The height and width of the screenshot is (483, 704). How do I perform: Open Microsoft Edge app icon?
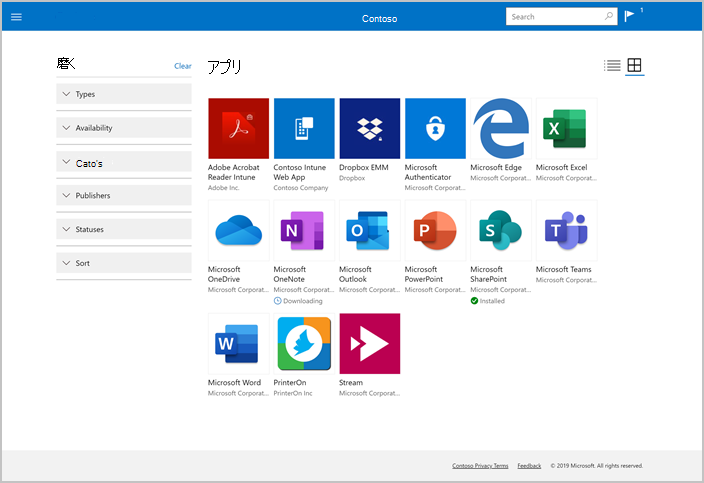point(501,128)
